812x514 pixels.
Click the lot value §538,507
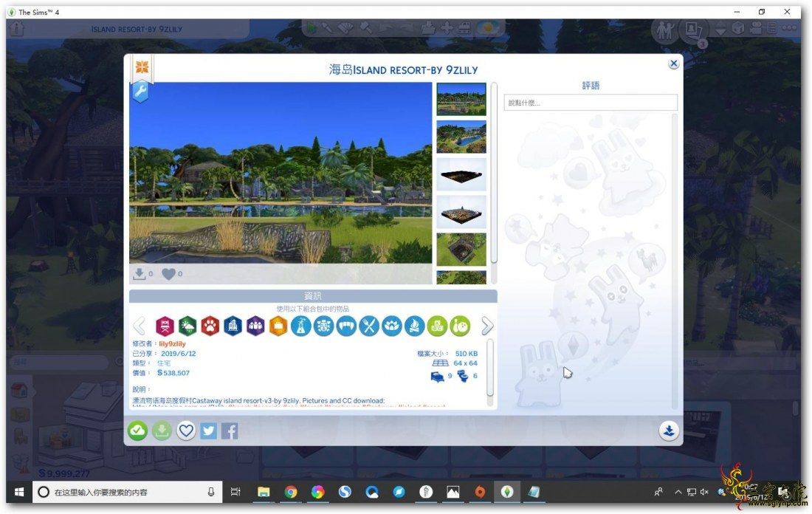tap(173, 372)
